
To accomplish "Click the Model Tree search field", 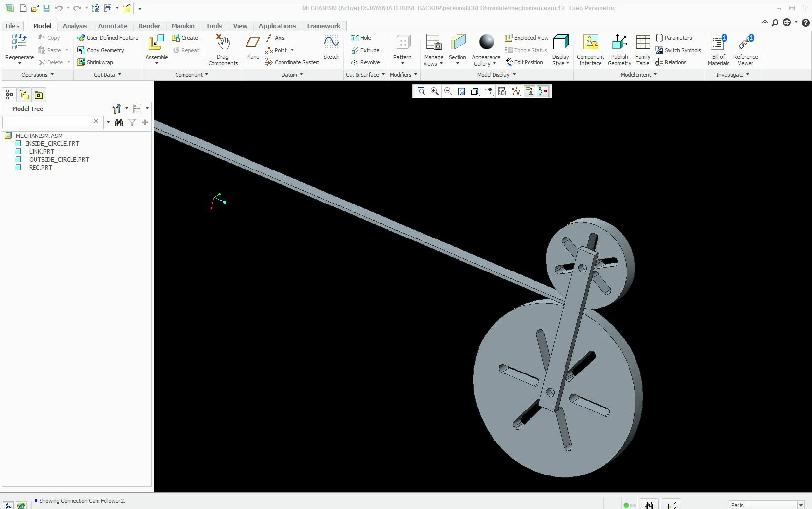I will tap(53, 122).
